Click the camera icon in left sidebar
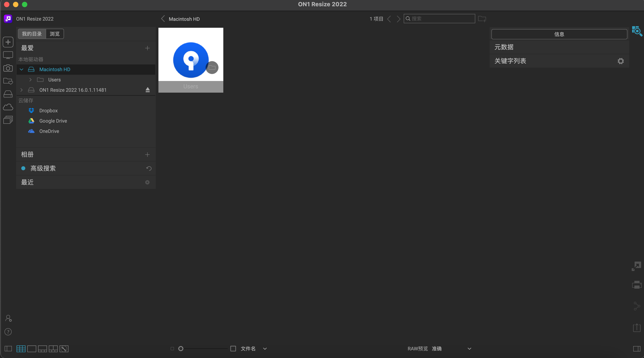644x358 pixels. point(8,68)
